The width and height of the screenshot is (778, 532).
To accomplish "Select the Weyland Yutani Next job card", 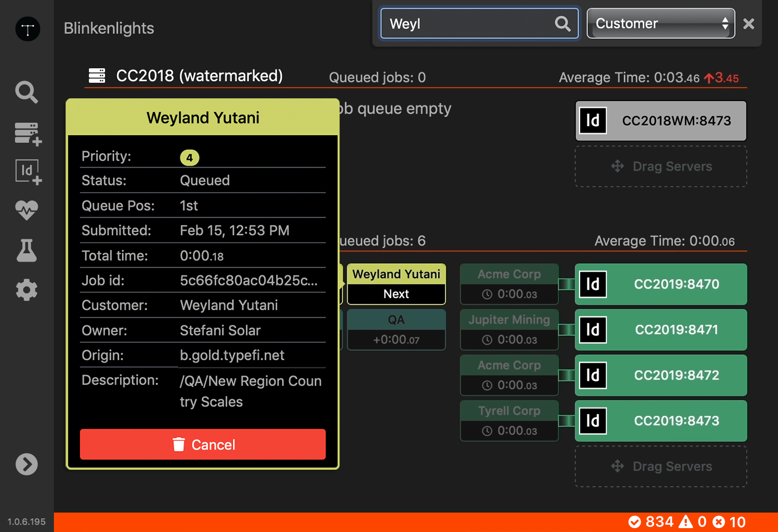I will click(x=396, y=284).
